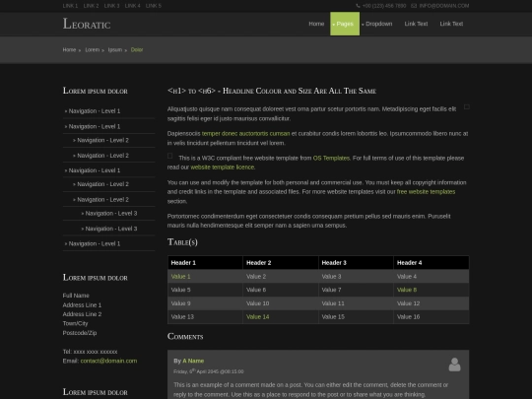Open LINK 1 in top bar
The height and width of the screenshot is (399, 532).
tap(70, 6)
